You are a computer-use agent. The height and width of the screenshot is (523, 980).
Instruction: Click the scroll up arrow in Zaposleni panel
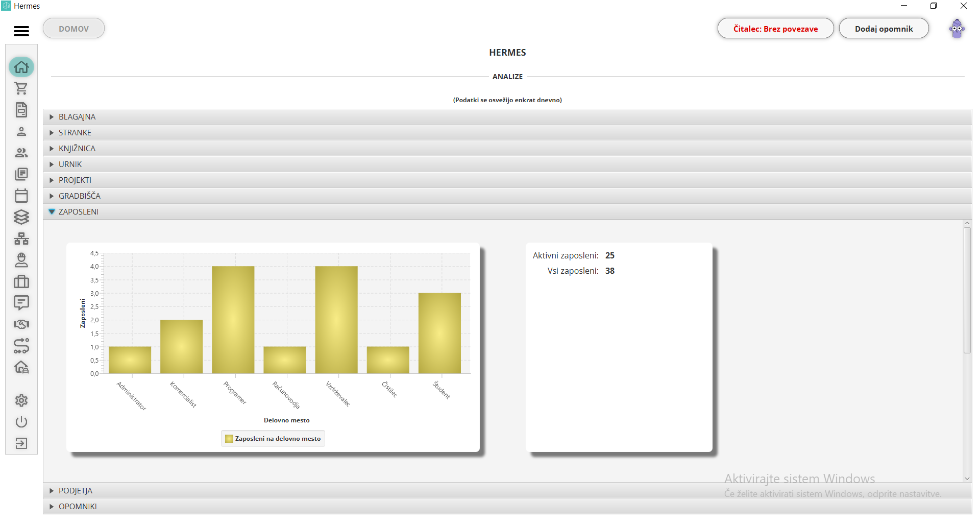(x=967, y=223)
